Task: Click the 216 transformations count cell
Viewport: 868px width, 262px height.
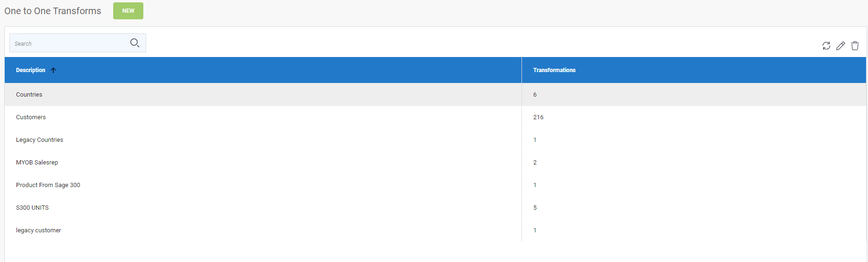Action: pyautogui.click(x=538, y=117)
